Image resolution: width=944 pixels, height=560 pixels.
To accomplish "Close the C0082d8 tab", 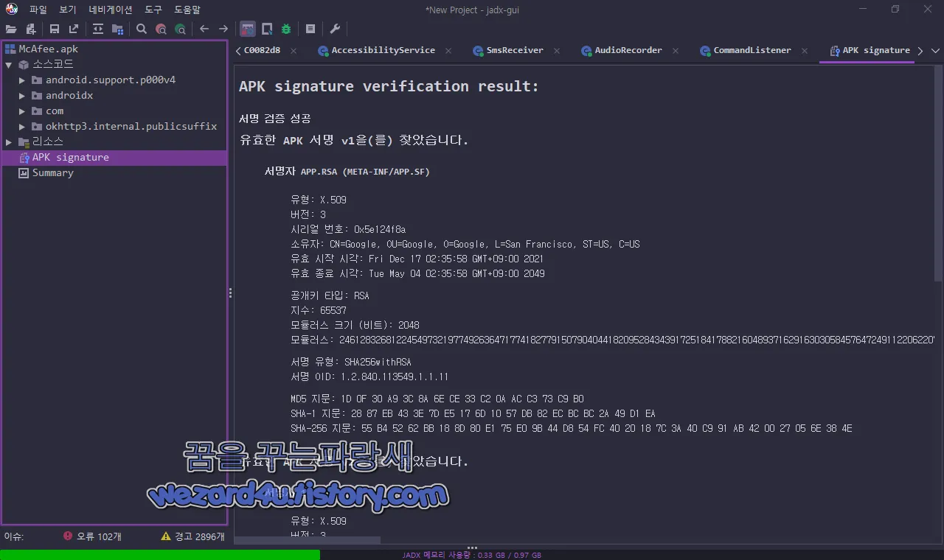I will coord(294,51).
